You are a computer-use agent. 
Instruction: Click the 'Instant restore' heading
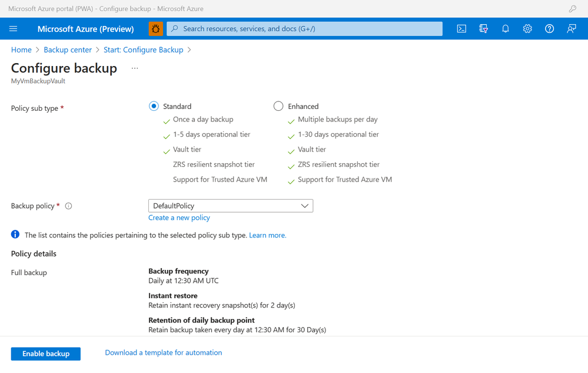click(x=173, y=296)
